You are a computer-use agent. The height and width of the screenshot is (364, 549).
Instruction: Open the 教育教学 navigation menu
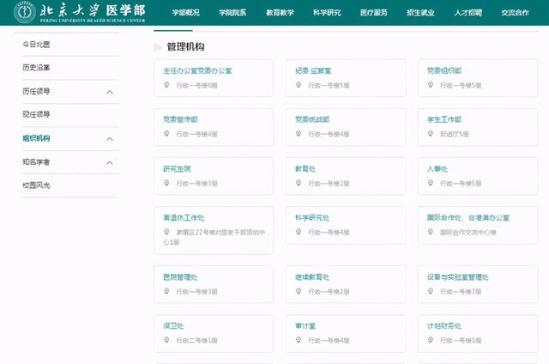pyautogui.click(x=280, y=13)
